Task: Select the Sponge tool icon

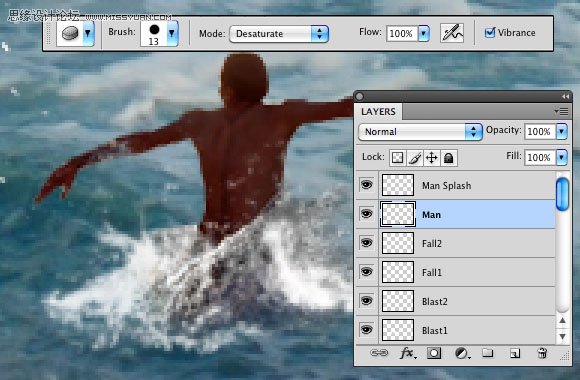Action: (70, 34)
